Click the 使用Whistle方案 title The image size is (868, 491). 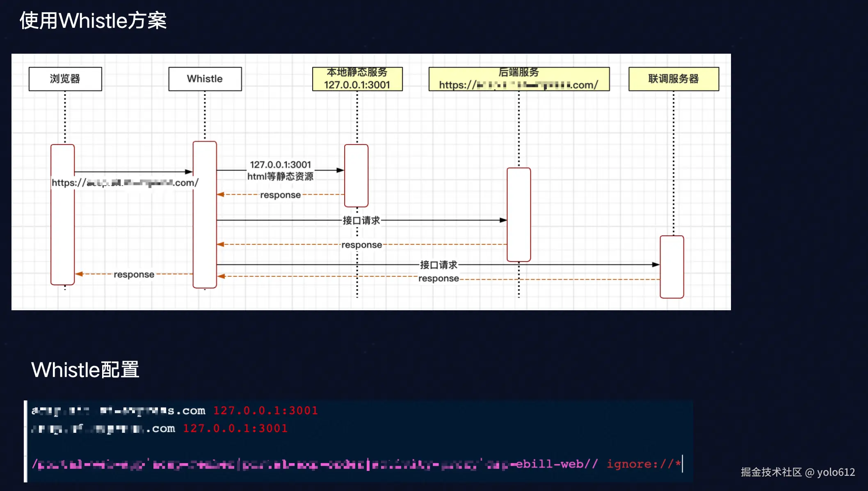[93, 20]
